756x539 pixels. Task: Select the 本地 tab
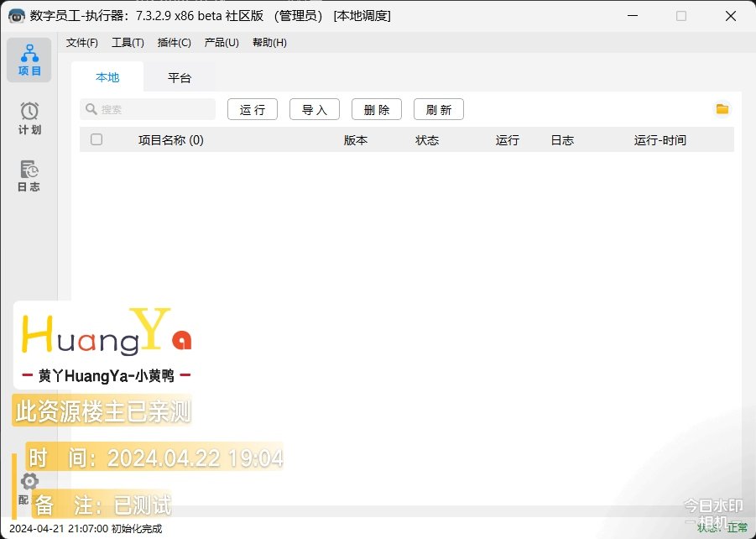(x=107, y=77)
